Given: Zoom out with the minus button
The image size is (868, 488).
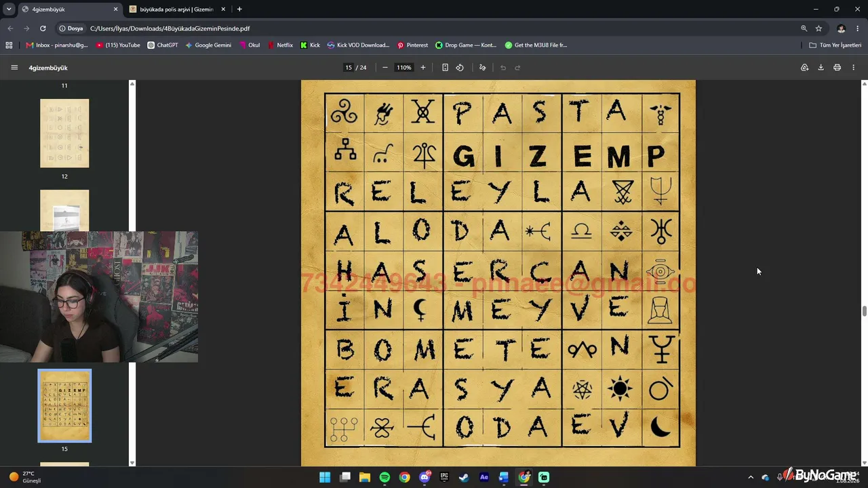Looking at the screenshot, I should pos(385,68).
